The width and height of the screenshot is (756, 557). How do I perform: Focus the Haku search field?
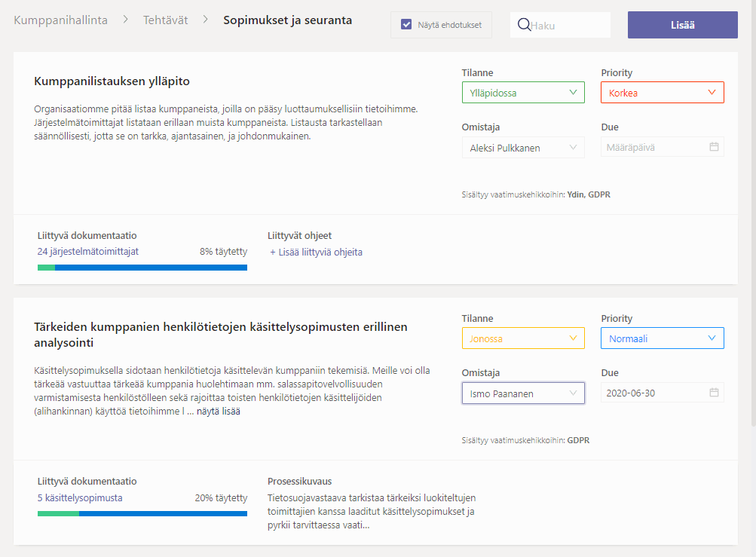(560, 25)
